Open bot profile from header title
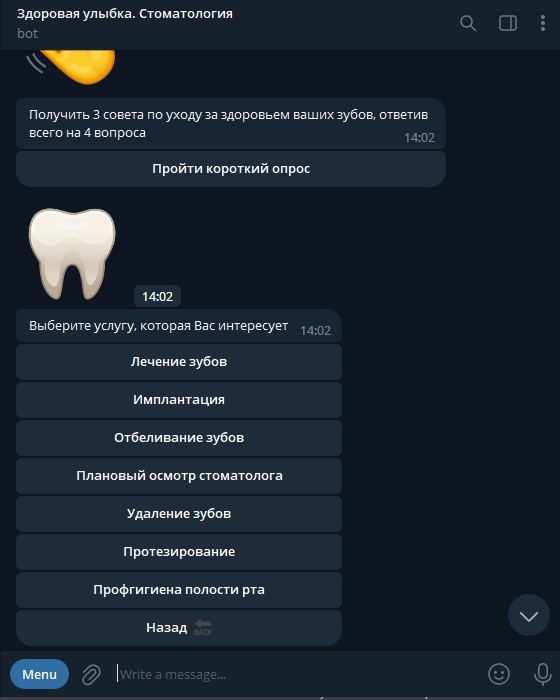Image resolution: width=560 pixels, height=700 pixels. [125, 14]
